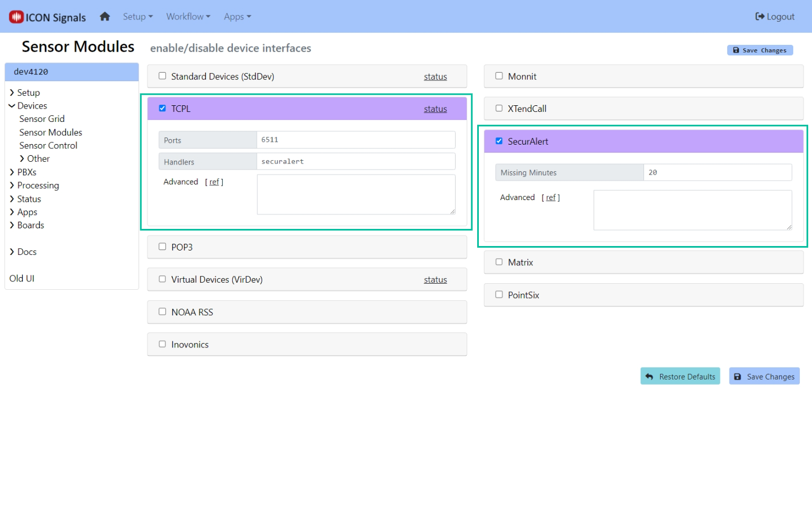
Task: Click the ICON Signals logo
Action: 48,17
